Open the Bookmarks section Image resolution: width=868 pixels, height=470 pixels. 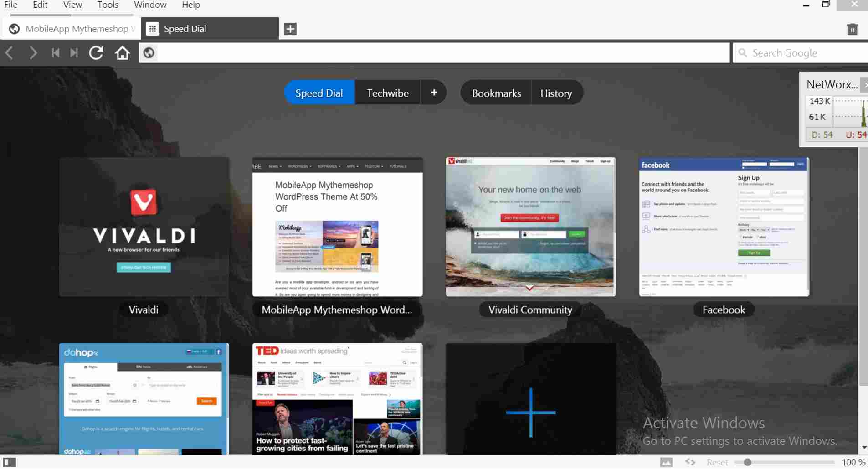[496, 93]
